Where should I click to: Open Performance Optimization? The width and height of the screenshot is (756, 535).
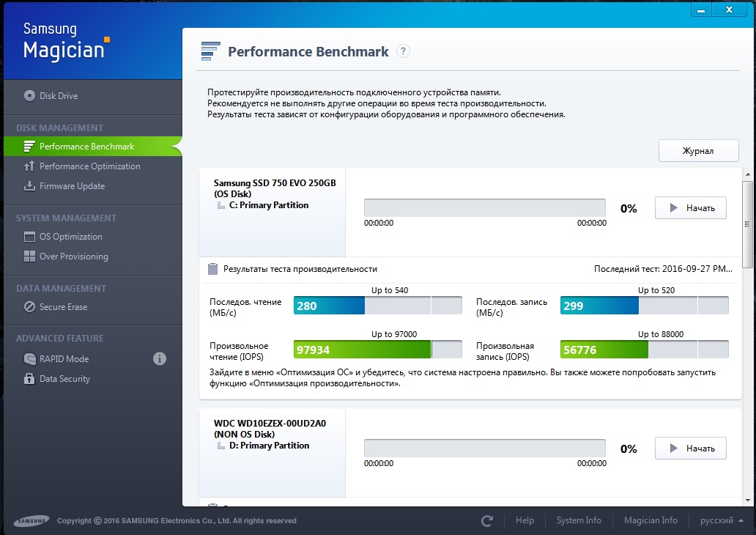click(92, 166)
